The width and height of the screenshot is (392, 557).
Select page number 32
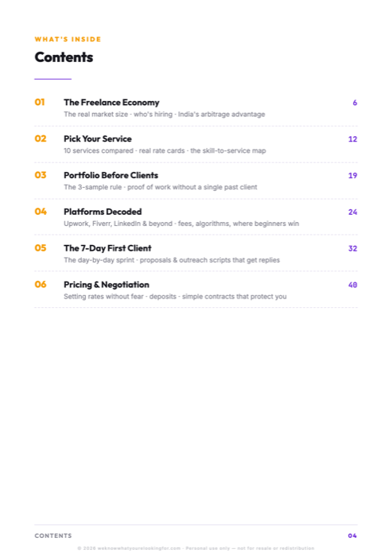352,248
